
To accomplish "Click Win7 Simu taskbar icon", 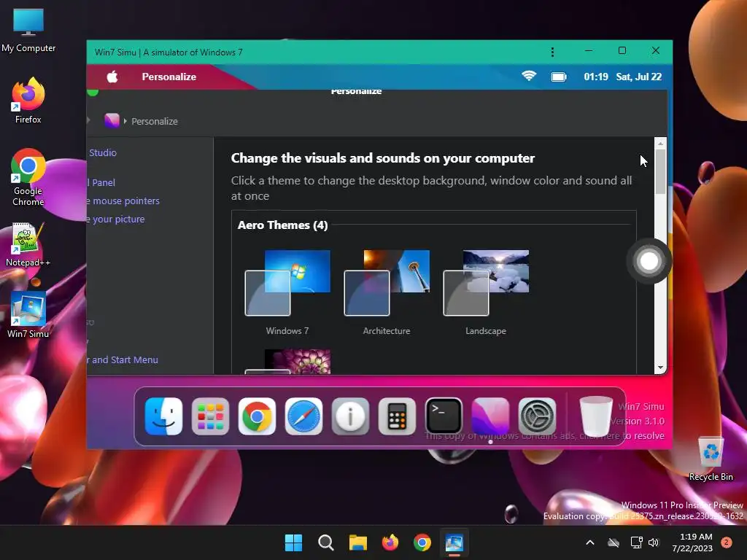I will pos(454,542).
